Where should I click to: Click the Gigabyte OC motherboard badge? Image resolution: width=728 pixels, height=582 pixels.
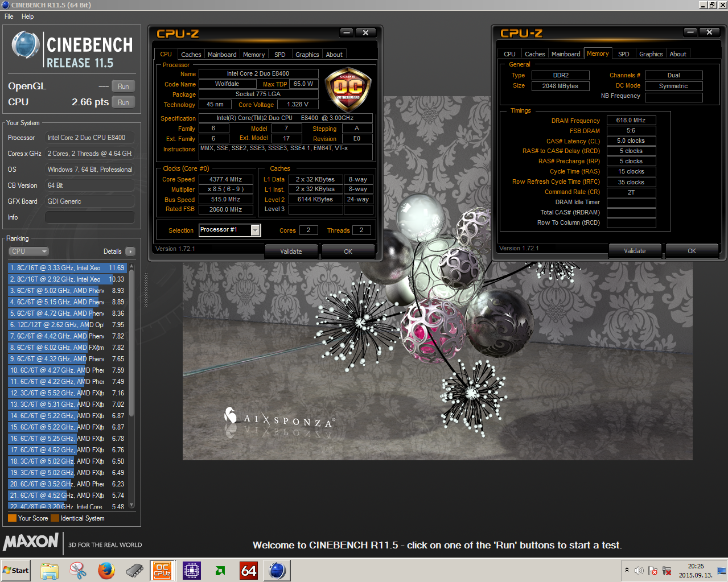point(348,89)
